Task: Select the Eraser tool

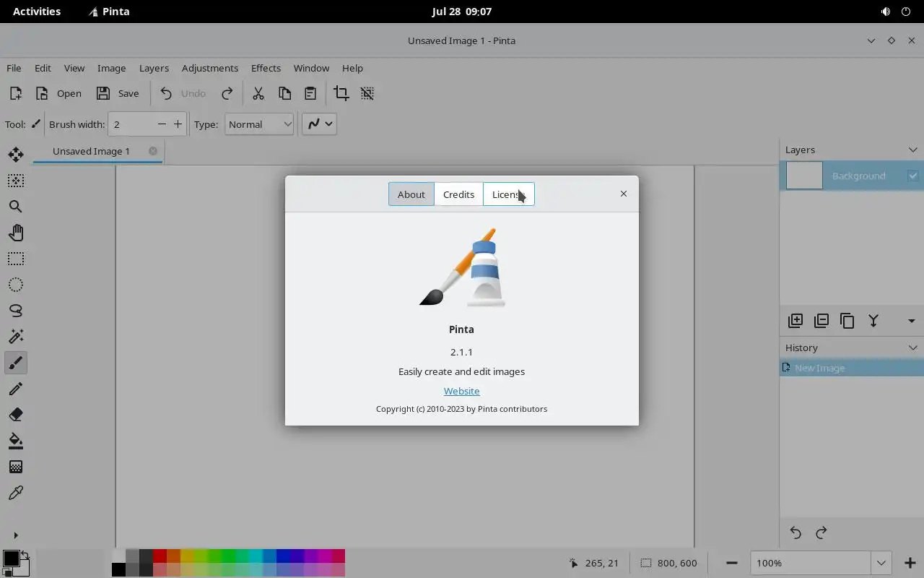Action: [x=16, y=415]
